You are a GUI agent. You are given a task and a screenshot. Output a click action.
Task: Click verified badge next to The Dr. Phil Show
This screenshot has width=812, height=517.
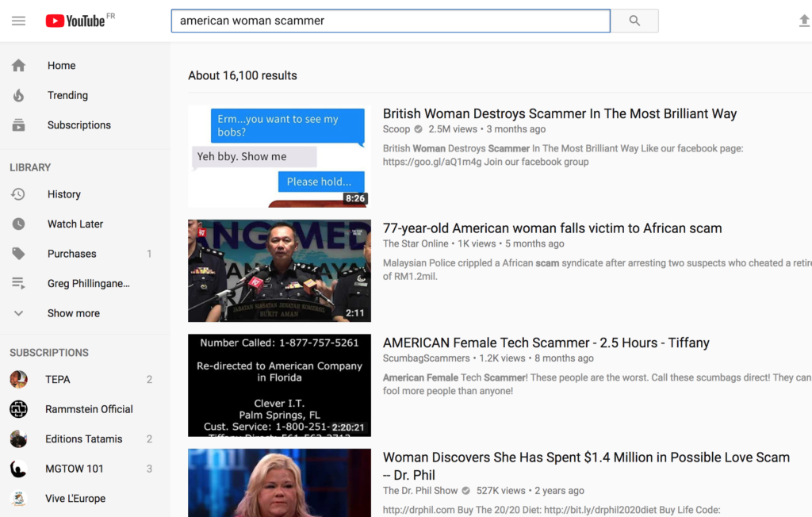(x=466, y=491)
